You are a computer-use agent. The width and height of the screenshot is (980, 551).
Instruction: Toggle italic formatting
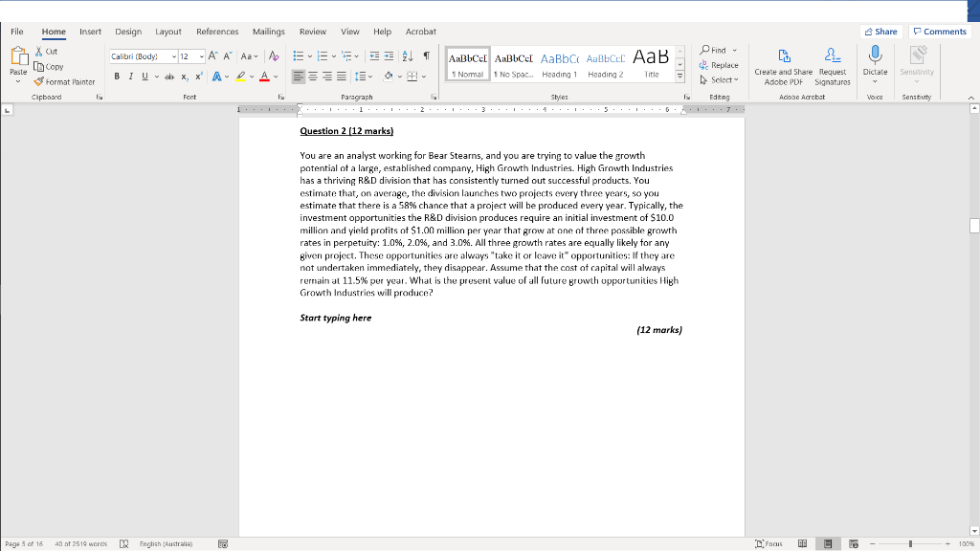131,76
